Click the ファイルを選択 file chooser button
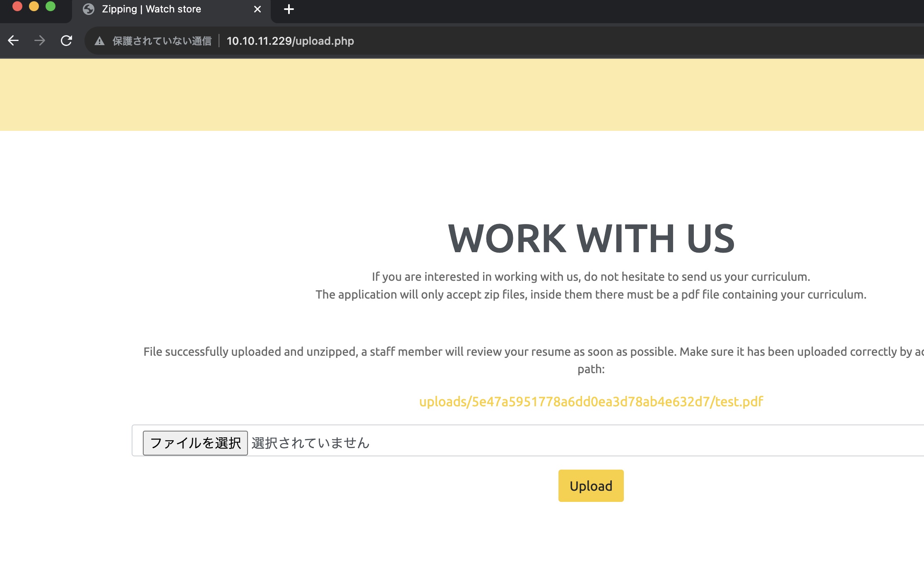This screenshot has width=924, height=569. pos(195,443)
